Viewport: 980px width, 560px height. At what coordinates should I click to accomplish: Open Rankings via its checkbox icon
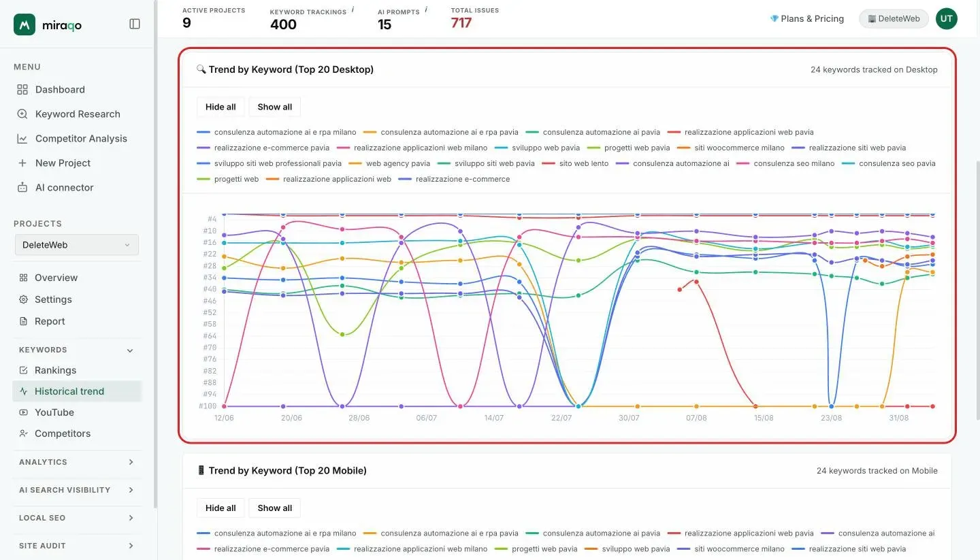pyautogui.click(x=23, y=370)
